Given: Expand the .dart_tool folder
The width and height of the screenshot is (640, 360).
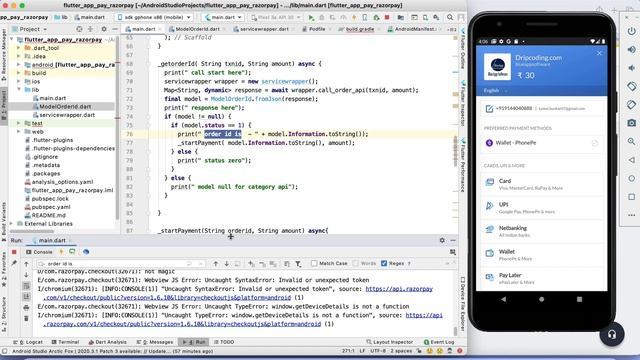Looking at the screenshot, I should 18,48.
